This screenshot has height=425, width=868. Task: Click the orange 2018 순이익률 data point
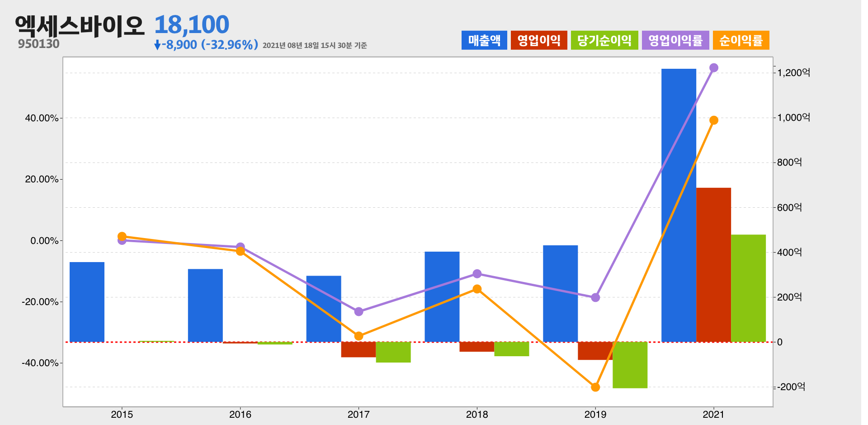click(477, 289)
